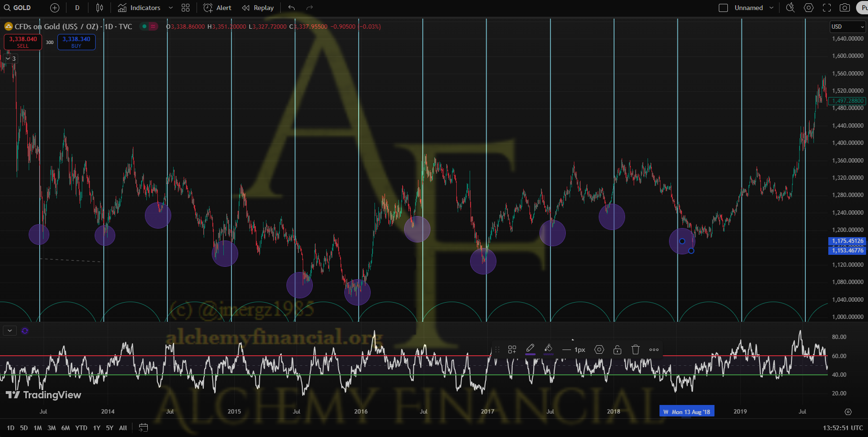
Task: Click the 13:52:51 UTC timezone clock
Action: [843, 428]
